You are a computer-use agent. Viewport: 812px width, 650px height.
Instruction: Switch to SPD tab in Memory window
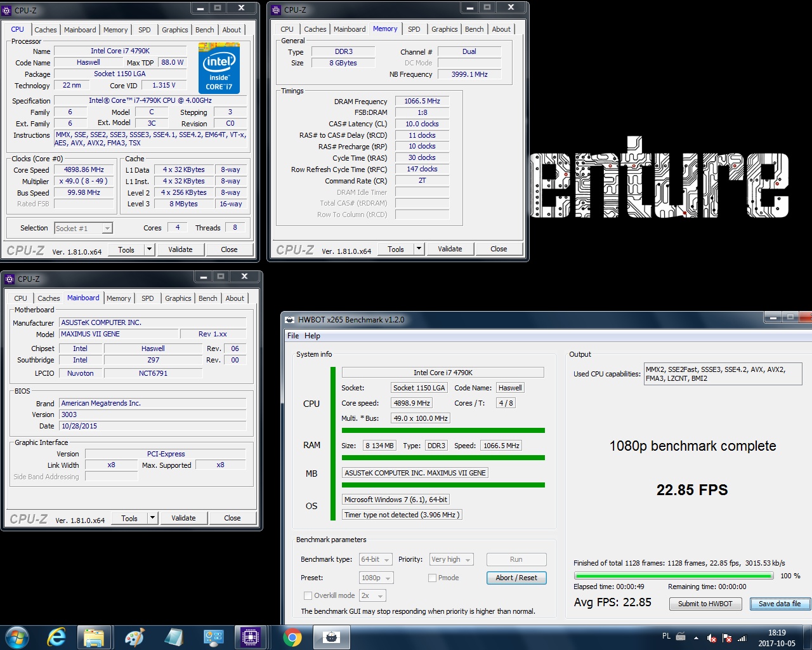coord(414,29)
